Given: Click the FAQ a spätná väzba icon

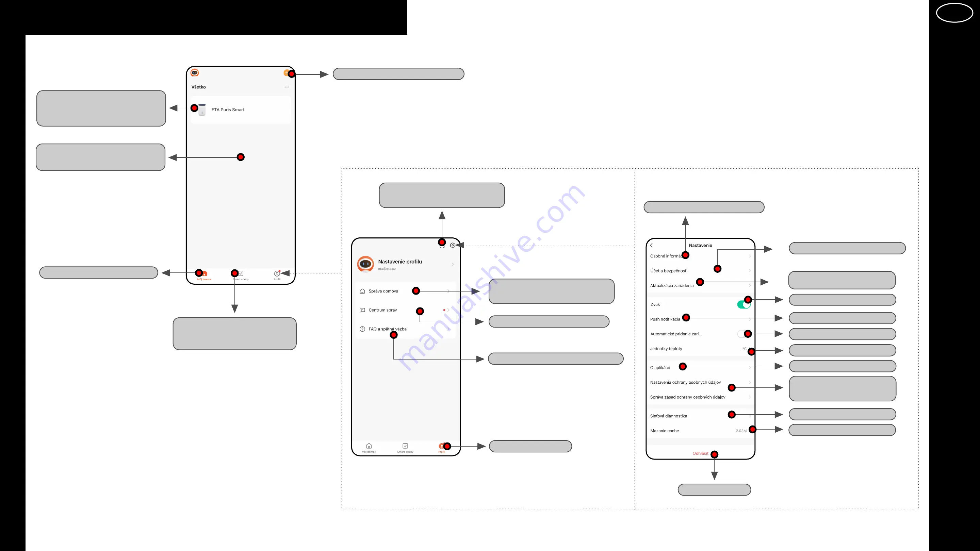Looking at the screenshot, I should tap(361, 329).
